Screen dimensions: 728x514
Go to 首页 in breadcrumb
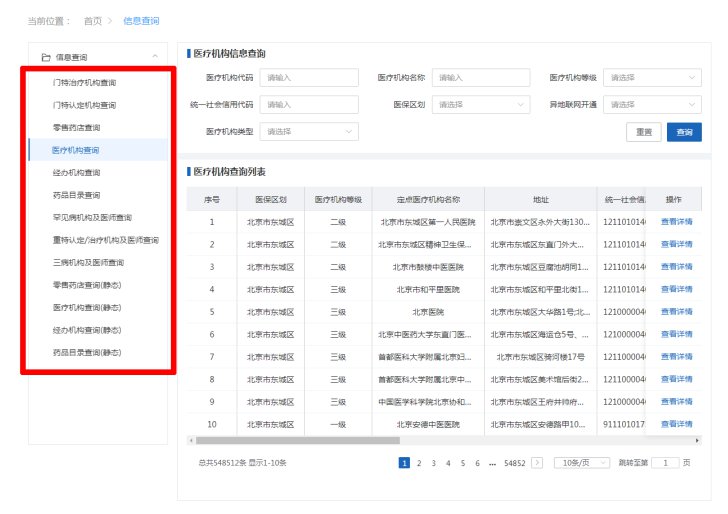[92, 20]
